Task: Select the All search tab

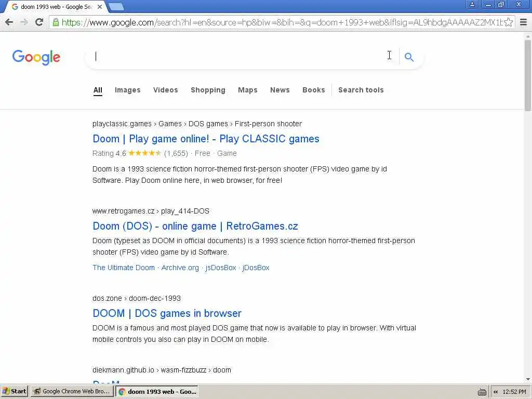Action: 98,90
